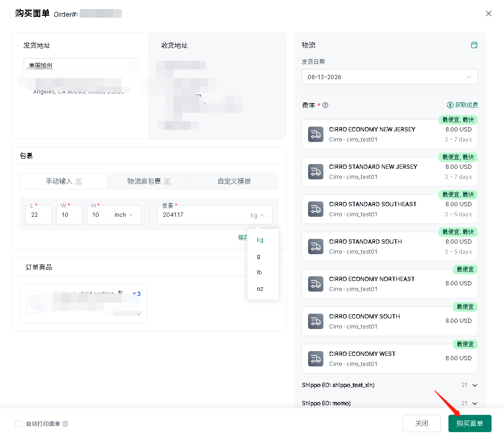Click the 购买面单 green button
Viewport: 504px width, 435px height.
coord(470,423)
